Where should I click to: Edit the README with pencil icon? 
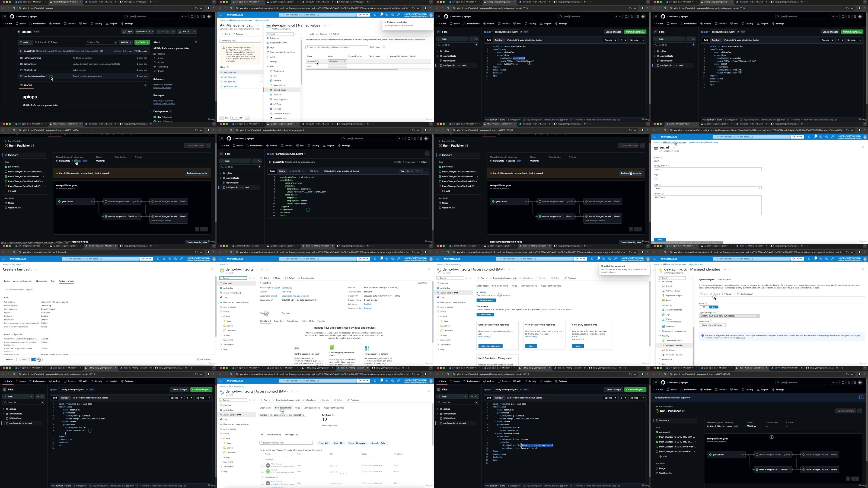145,85
